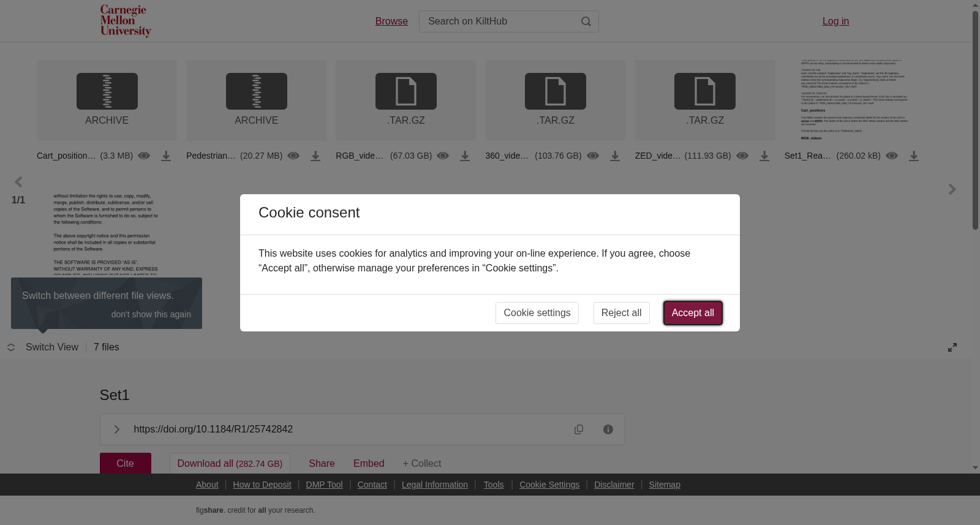This screenshot has height=525, width=980.
Task: Click the Cite button
Action: (x=126, y=464)
